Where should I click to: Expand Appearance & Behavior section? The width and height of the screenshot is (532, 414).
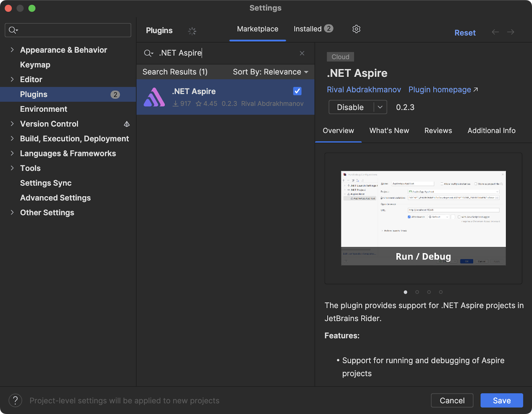coord(12,50)
